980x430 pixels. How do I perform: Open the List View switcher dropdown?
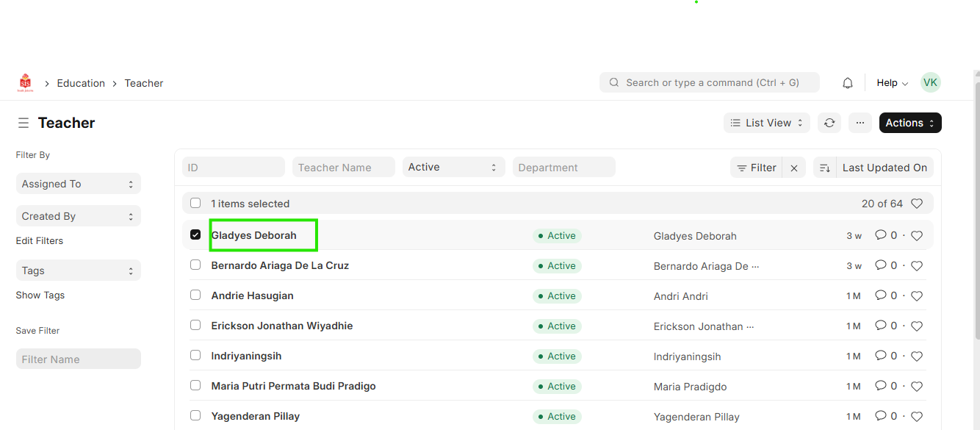pos(766,123)
